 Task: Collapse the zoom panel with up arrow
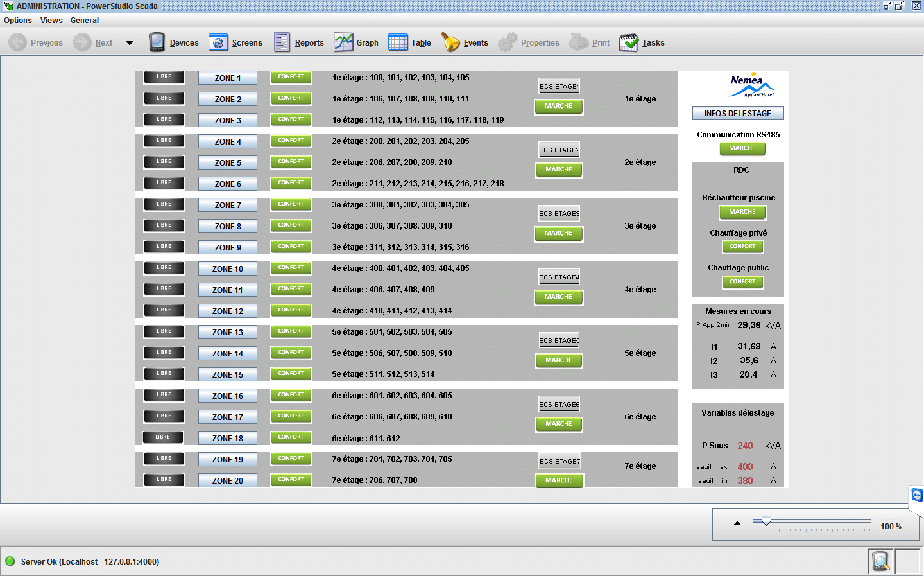(737, 523)
